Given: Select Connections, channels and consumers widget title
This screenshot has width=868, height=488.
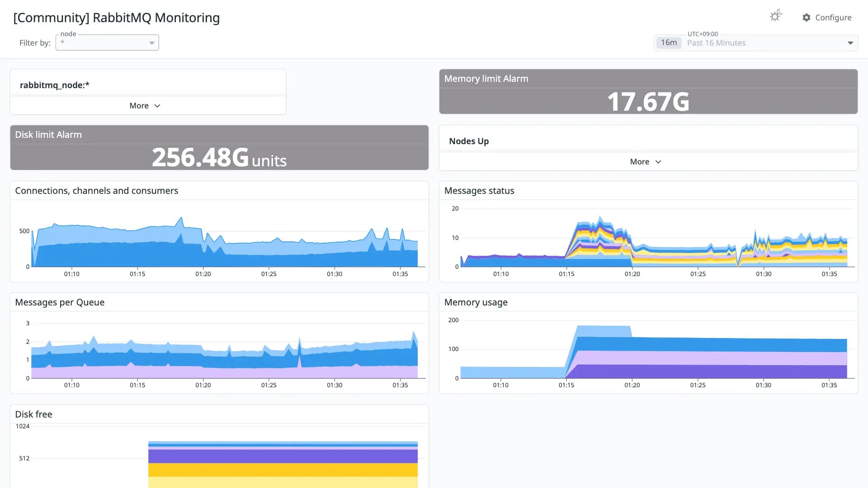Looking at the screenshot, I should (96, 191).
